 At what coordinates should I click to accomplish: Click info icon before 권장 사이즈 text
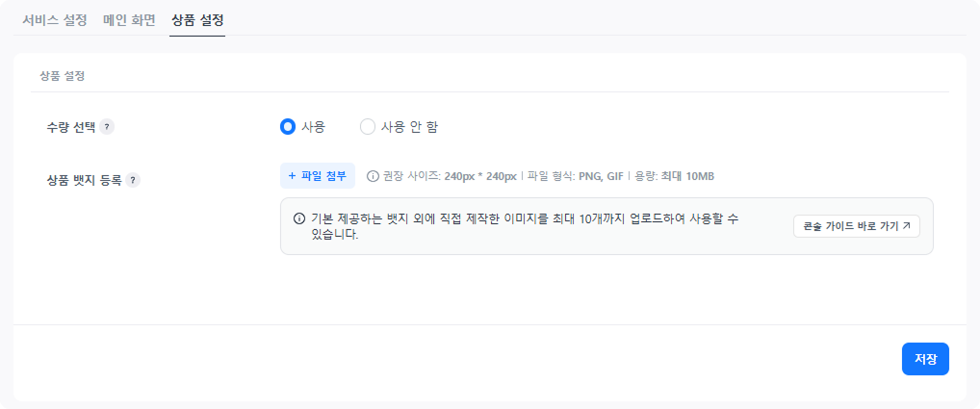coord(373,176)
